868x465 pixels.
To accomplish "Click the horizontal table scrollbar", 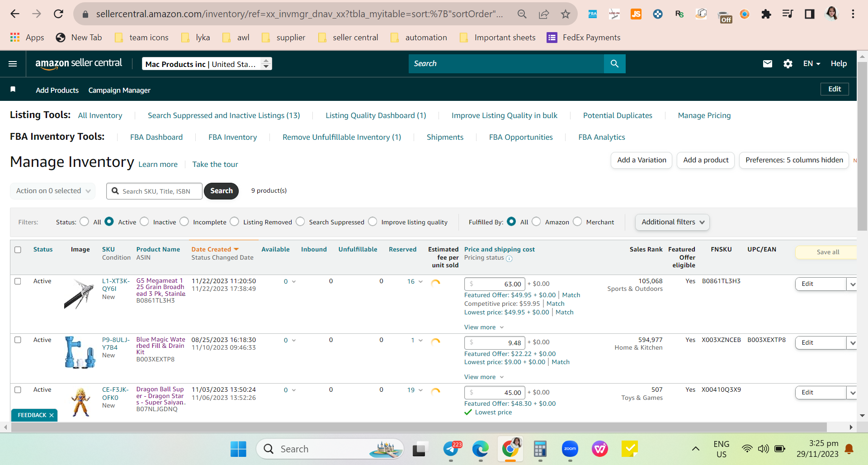I will (x=418, y=427).
